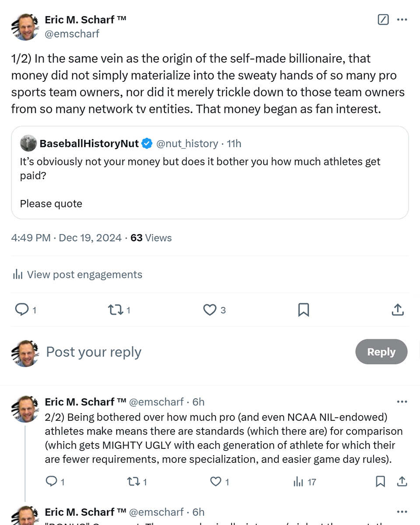The image size is (420, 525).
Task: Open more menu on the third reply
Action: click(x=402, y=512)
